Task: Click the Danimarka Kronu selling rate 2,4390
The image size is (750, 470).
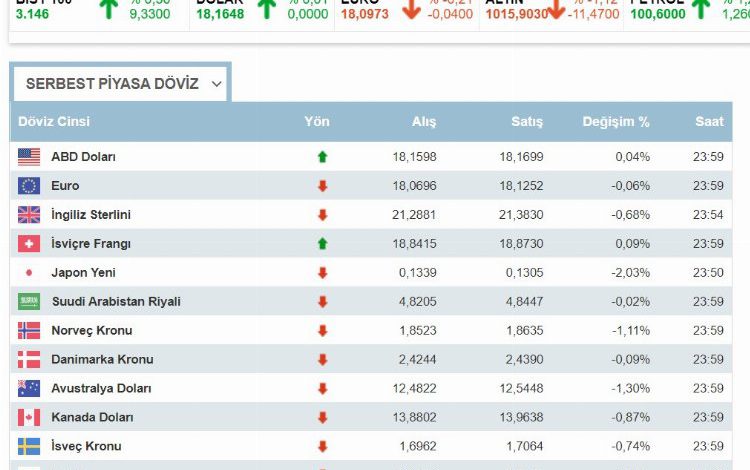Action: click(x=525, y=359)
